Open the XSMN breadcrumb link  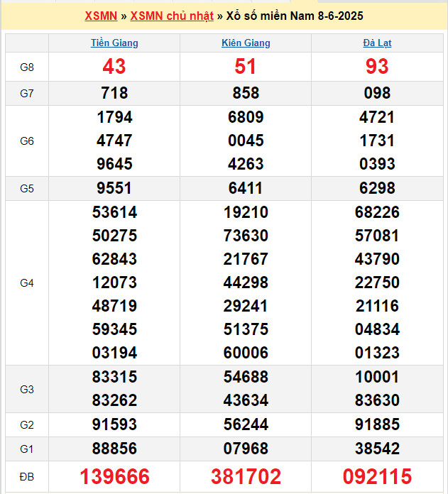(101, 16)
